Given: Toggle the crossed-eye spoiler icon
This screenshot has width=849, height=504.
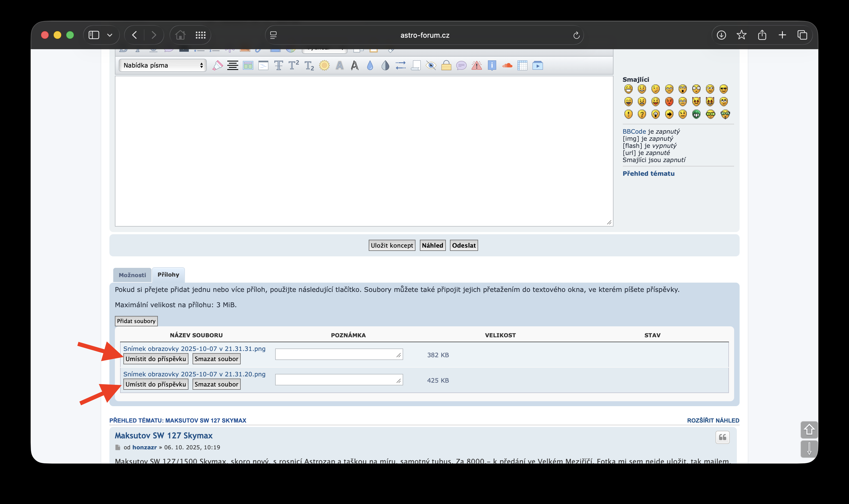Looking at the screenshot, I should coord(431,65).
